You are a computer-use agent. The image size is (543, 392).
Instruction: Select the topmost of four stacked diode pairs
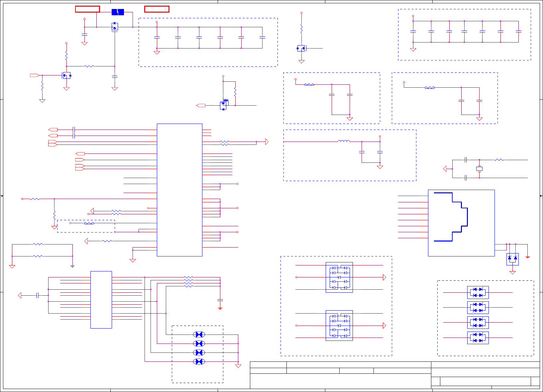[478, 292]
